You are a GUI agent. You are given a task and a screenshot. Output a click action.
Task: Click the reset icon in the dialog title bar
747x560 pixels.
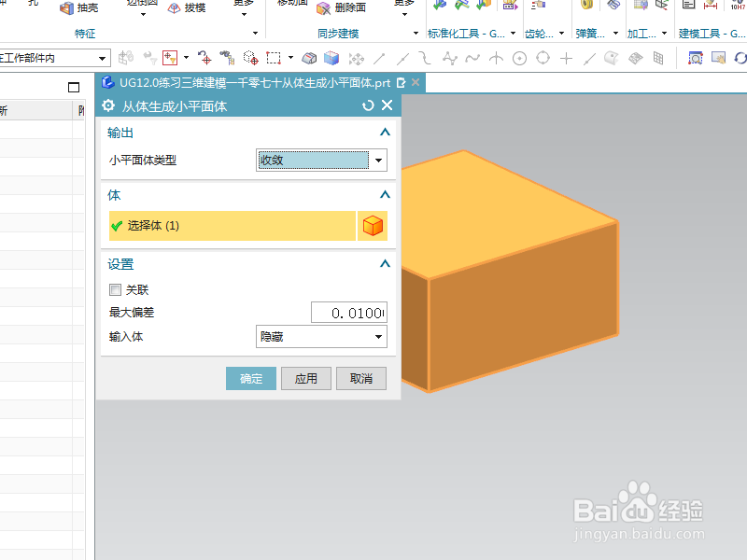(x=368, y=105)
